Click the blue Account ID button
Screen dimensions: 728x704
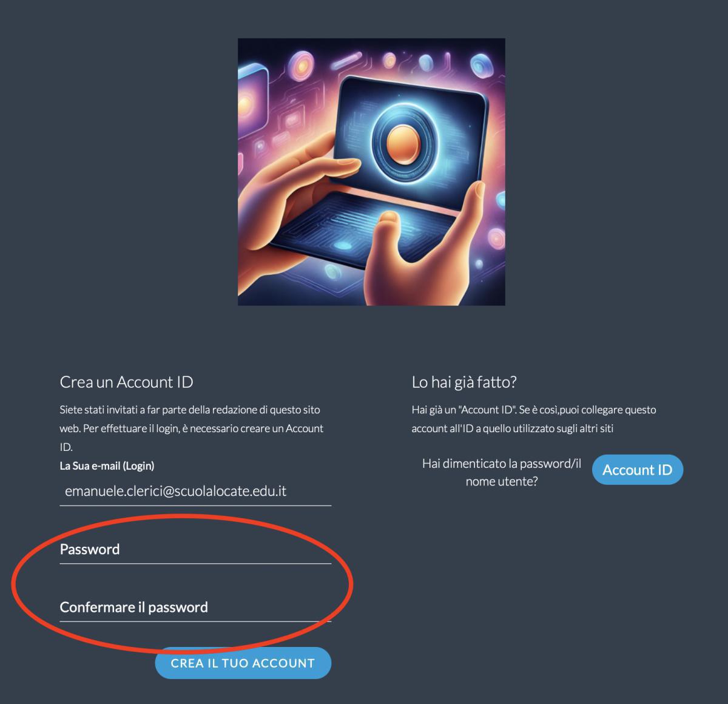click(637, 470)
